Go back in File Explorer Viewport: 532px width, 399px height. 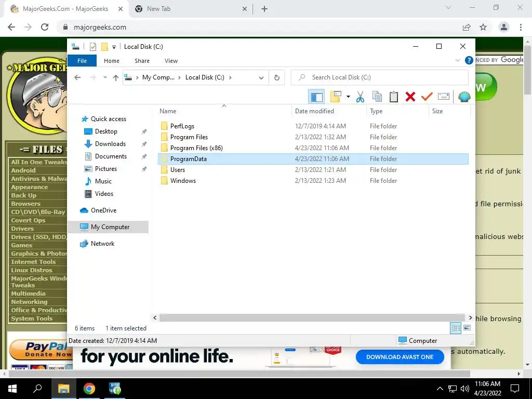point(77,77)
